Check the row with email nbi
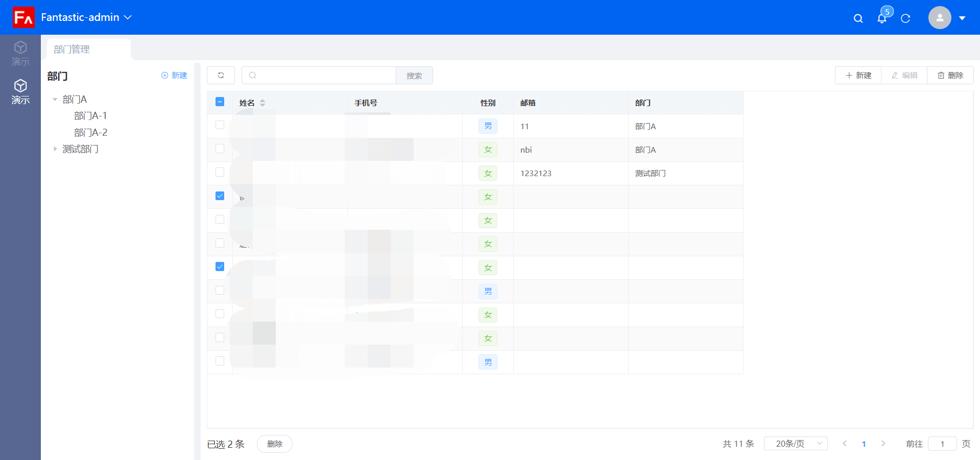 [220, 149]
